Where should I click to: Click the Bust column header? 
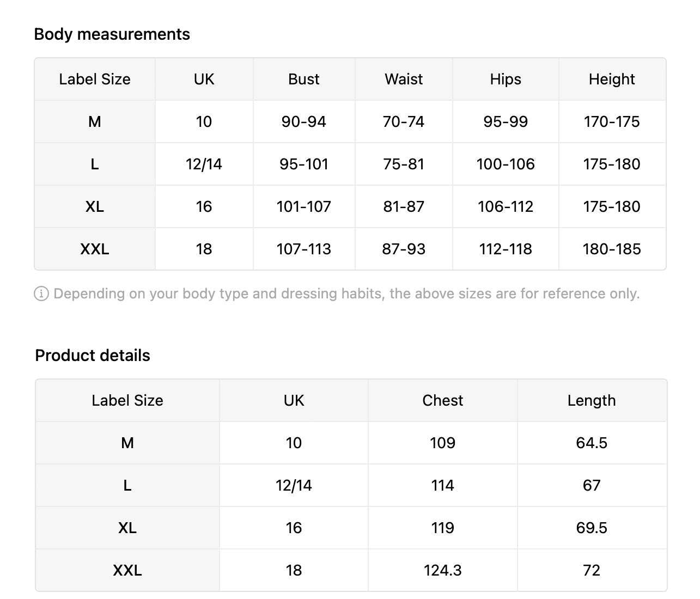click(303, 80)
